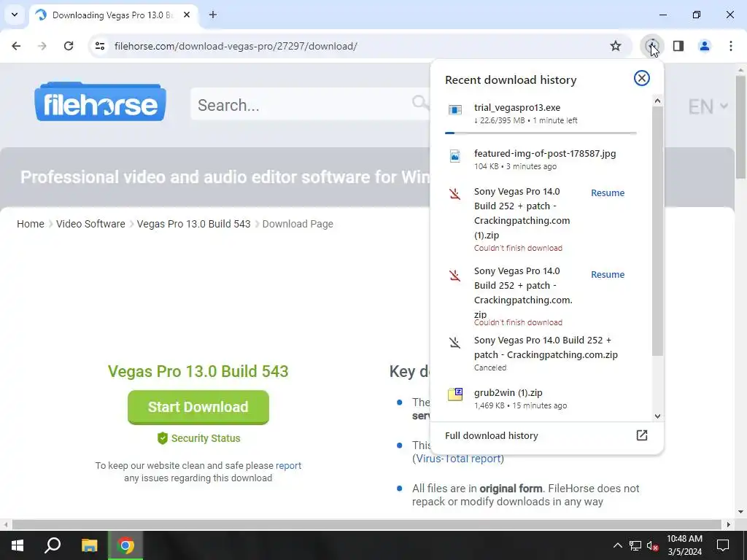Click the muted volume icon in tray
The image size is (747, 560).
(653, 545)
